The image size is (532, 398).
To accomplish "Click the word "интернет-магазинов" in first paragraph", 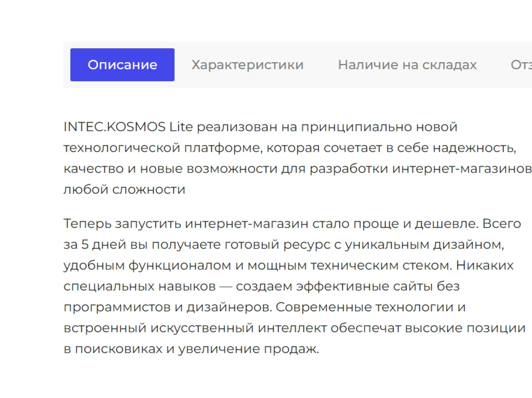I will tap(462, 169).
